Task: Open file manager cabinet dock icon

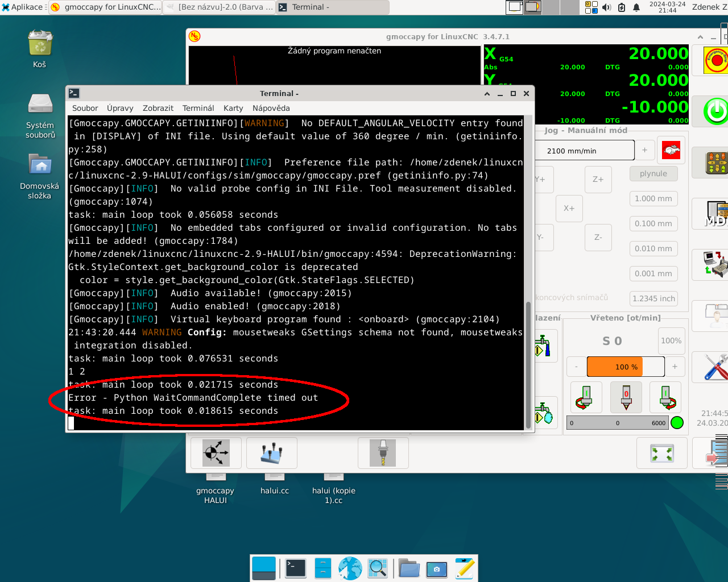Action: (x=323, y=568)
